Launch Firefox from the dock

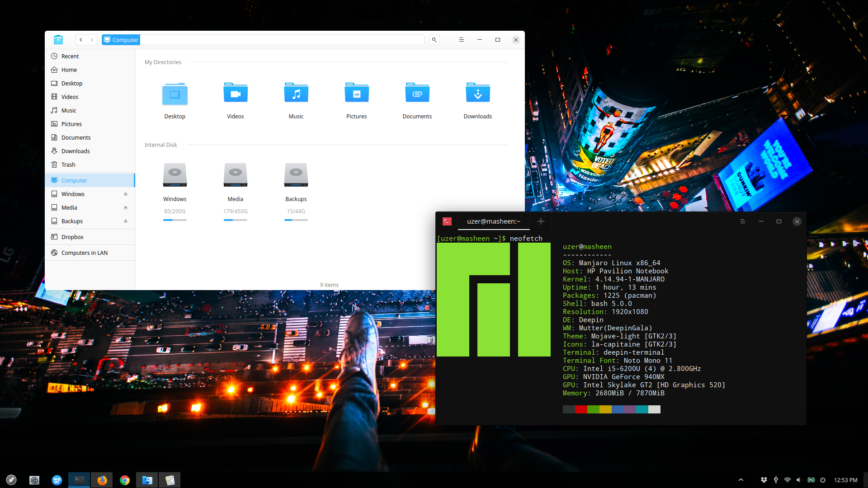pos(102,480)
